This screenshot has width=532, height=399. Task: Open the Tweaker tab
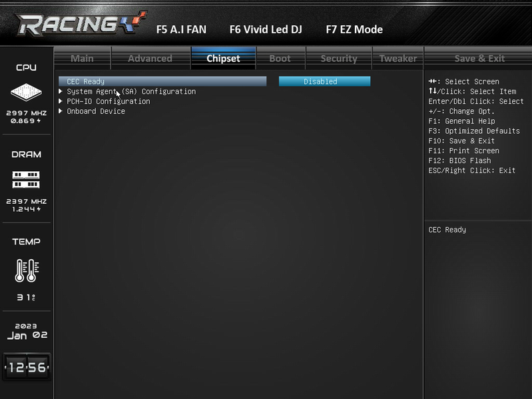[398, 59]
